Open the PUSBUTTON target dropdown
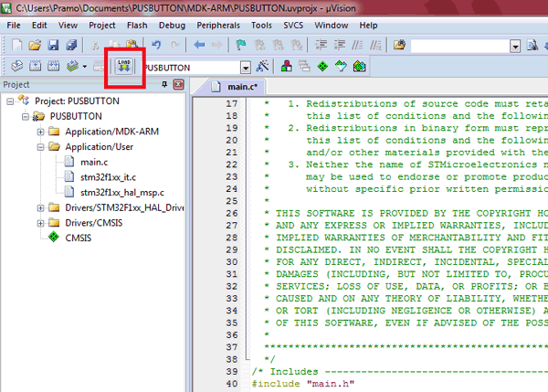This screenshot has width=548, height=392. pos(246,68)
